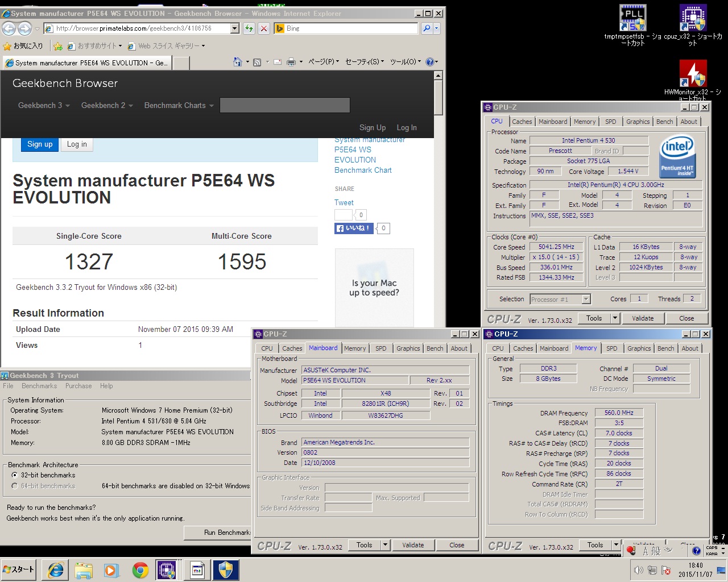The image size is (728, 582).
Task: Click the DRAM Frequency value 560.0 MHz
Action: [x=619, y=413]
